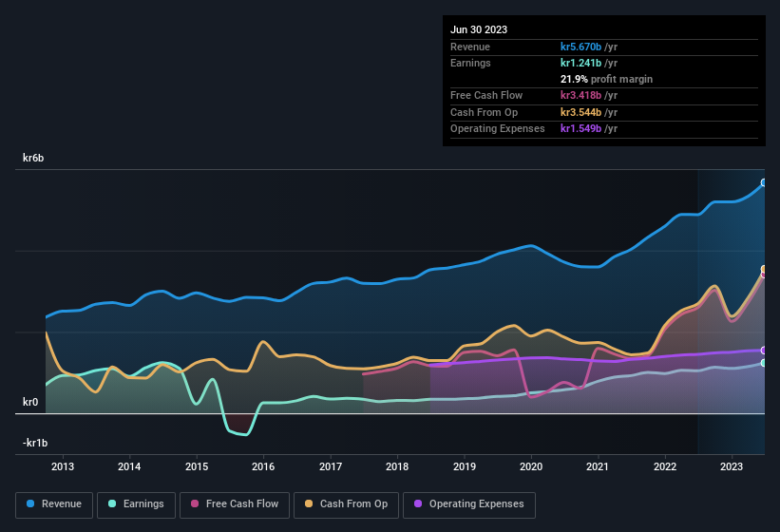Toggle the Earnings legend series

click(x=136, y=504)
